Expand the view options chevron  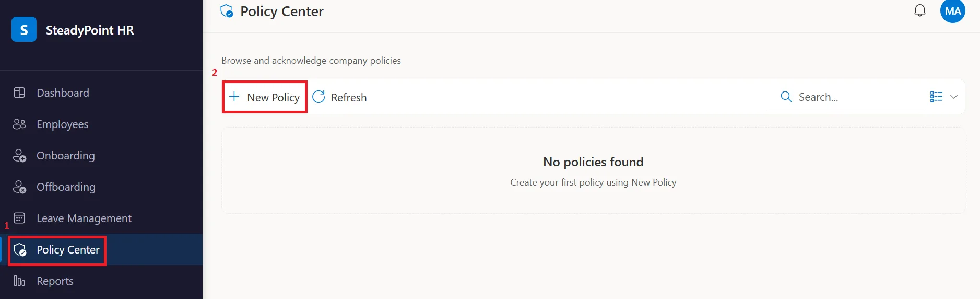tap(954, 97)
